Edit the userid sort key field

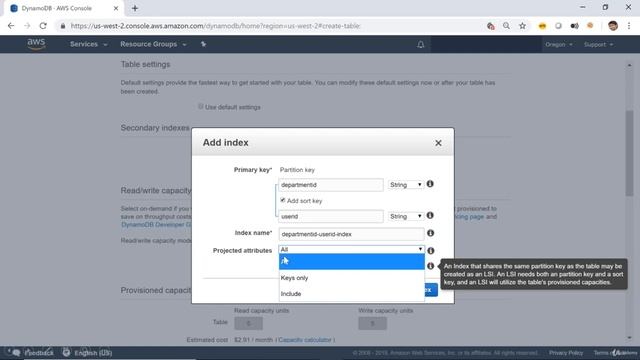click(331, 216)
